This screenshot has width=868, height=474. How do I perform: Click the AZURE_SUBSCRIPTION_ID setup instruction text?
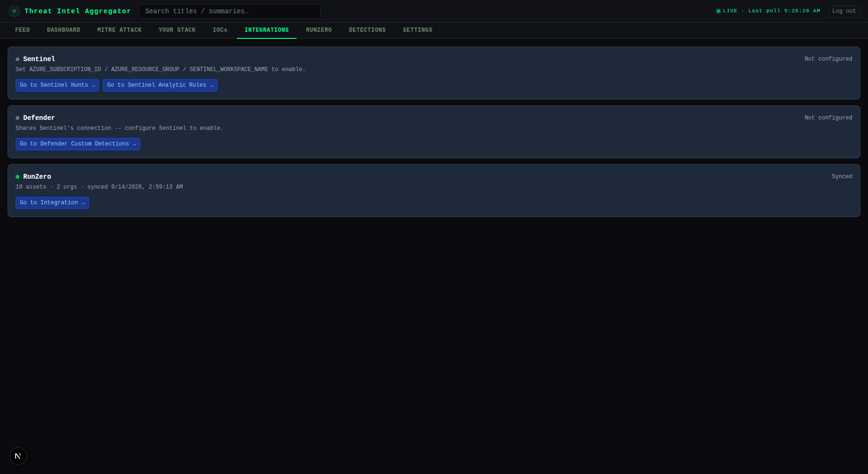161,69
